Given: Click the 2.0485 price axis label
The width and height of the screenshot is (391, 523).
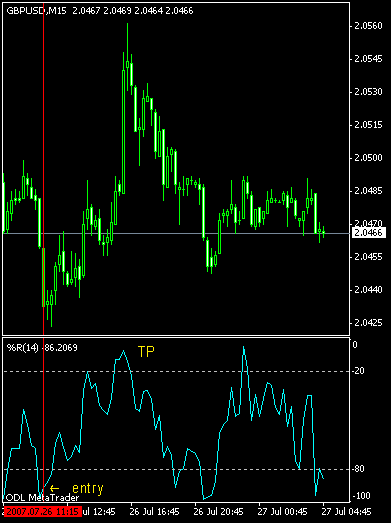Looking at the screenshot, I should pos(368,191).
